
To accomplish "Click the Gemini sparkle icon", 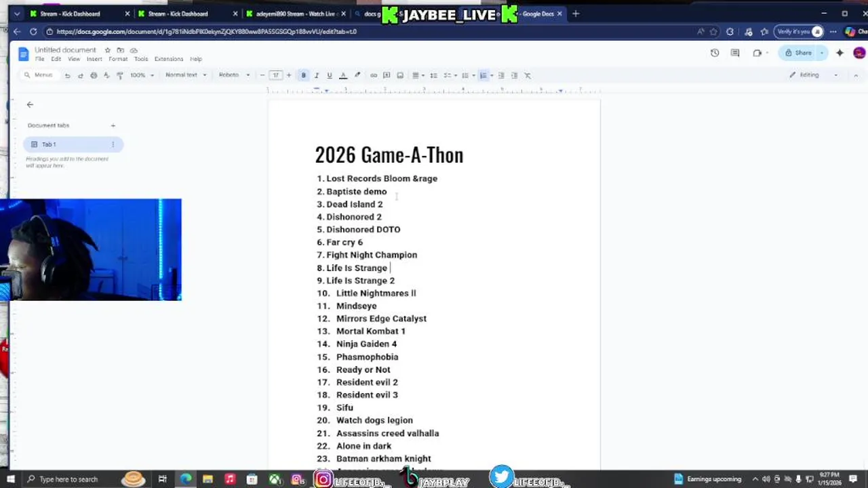I will click(840, 53).
